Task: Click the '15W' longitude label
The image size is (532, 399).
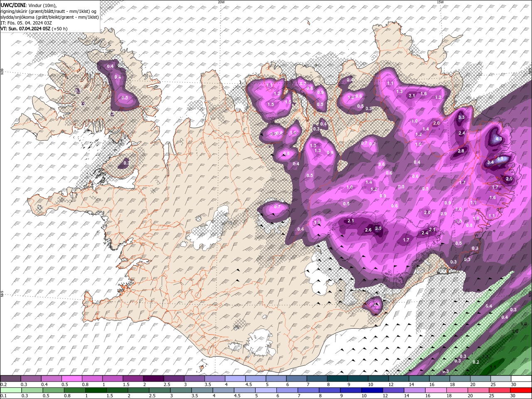Action: click(440, 2)
